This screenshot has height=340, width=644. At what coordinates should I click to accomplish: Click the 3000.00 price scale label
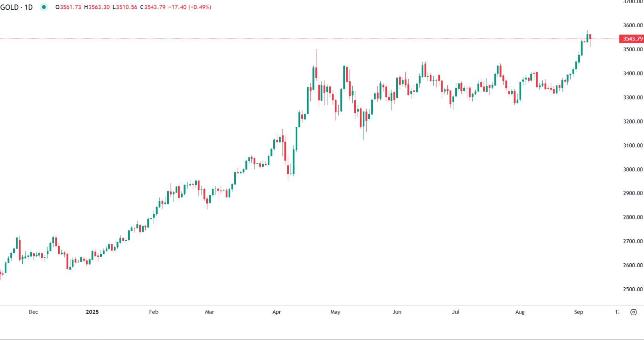pyautogui.click(x=633, y=169)
